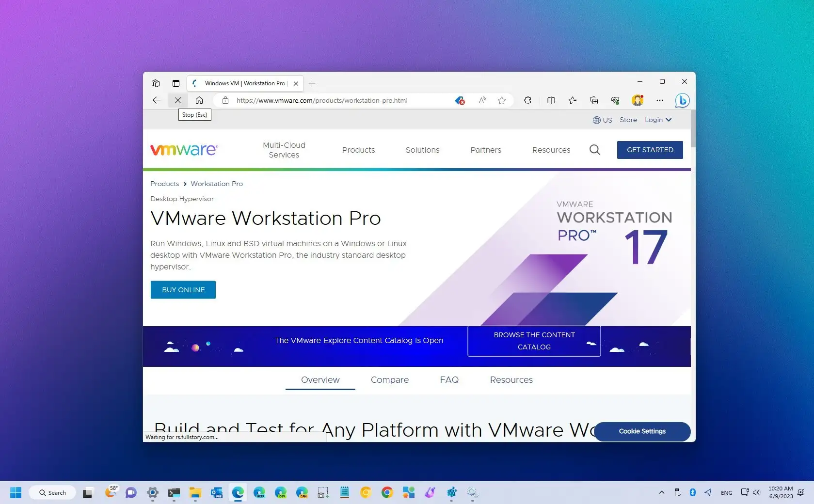Open the weather widget showing 58°
The image size is (814, 504).
click(x=111, y=492)
